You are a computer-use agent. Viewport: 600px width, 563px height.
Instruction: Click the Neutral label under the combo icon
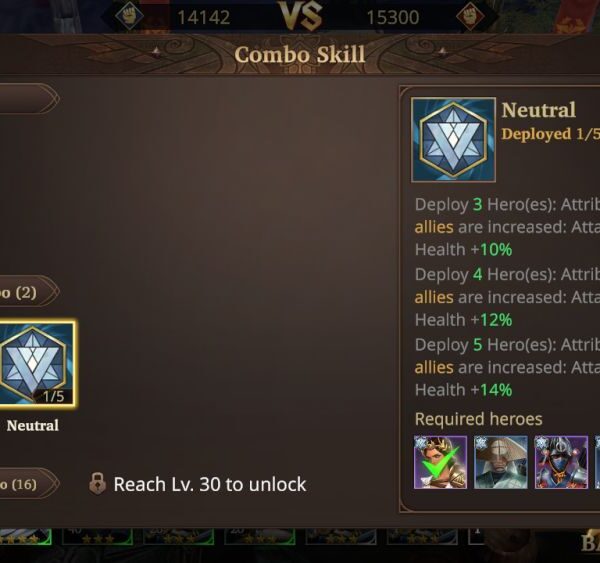point(33,426)
